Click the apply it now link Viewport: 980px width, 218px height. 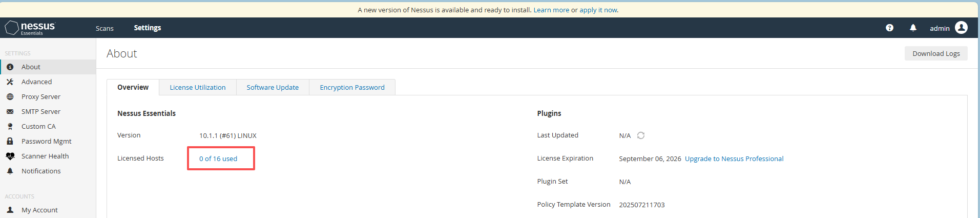click(598, 10)
